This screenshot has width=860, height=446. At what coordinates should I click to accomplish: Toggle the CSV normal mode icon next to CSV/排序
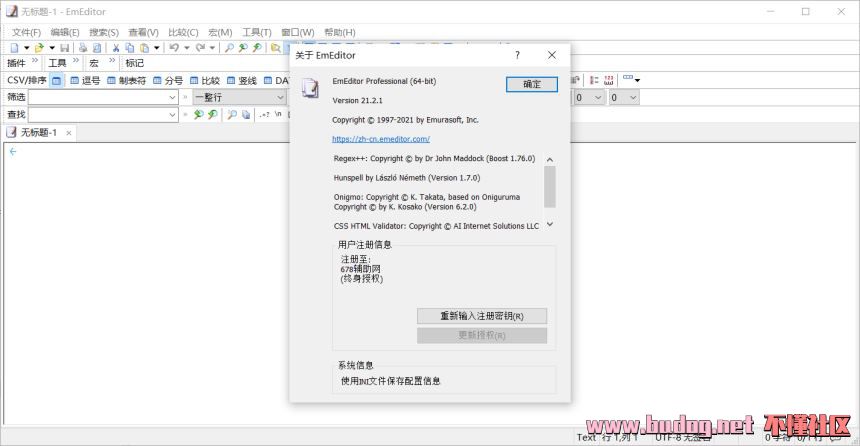[56, 81]
